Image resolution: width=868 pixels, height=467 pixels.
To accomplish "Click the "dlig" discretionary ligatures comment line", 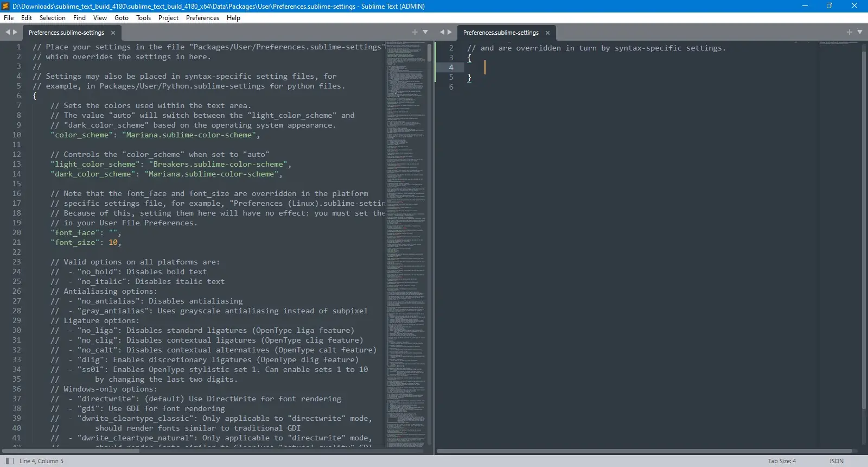I will 205,360.
